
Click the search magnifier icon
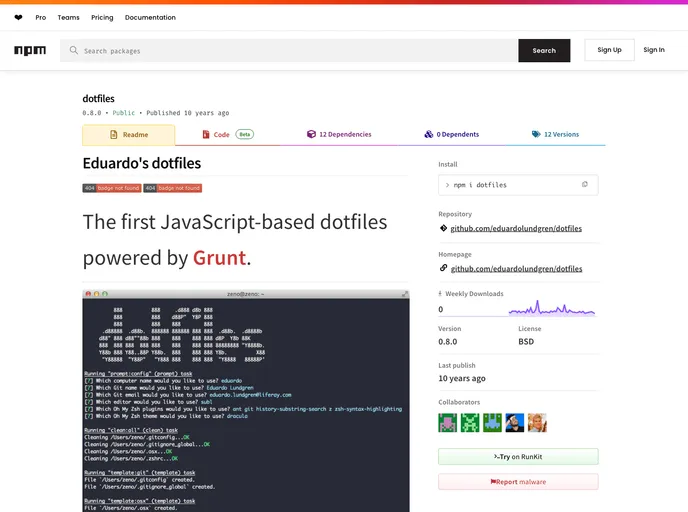(x=74, y=50)
